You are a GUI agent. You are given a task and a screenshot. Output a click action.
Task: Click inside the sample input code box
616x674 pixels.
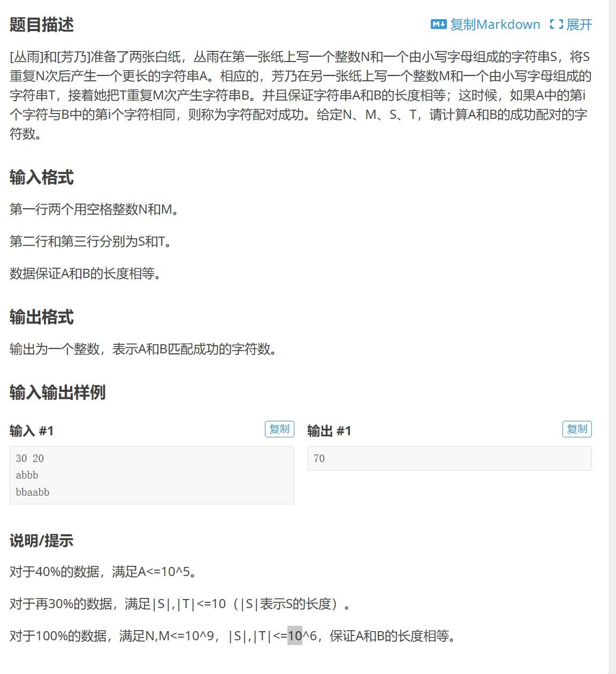click(152, 475)
